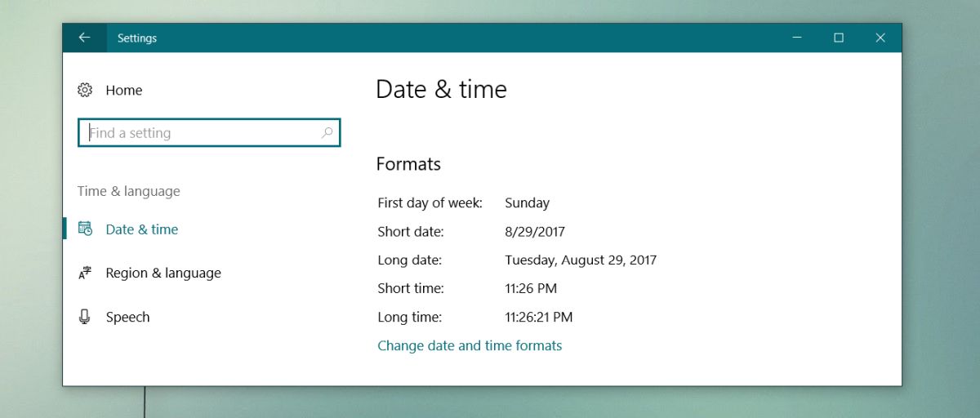Close the Settings window
Screen dimensions: 980x418
[x=880, y=38]
